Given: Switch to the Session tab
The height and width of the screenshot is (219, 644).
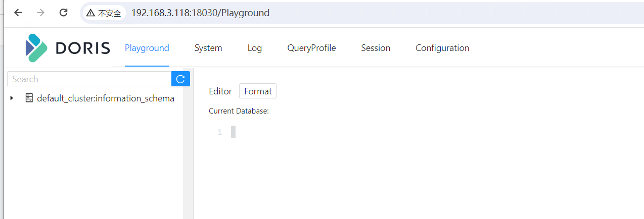Looking at the screenshot, I should tap(376, 48).
